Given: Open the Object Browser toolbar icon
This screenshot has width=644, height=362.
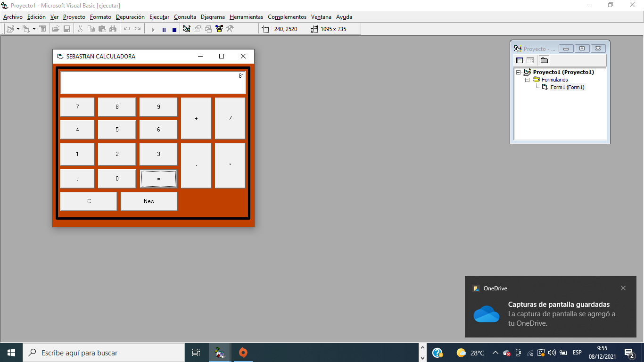Looking at the screenshot, I should (219, 29).
